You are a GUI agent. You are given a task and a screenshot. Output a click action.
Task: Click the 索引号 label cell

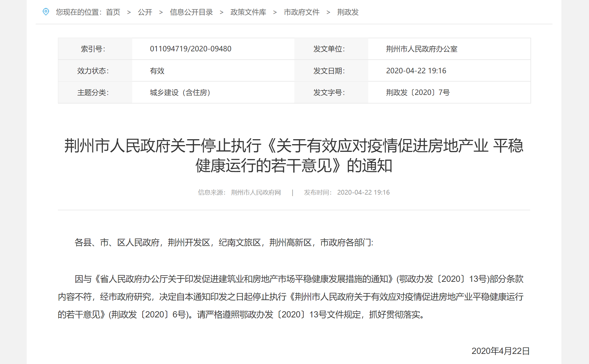click(95, 49)
